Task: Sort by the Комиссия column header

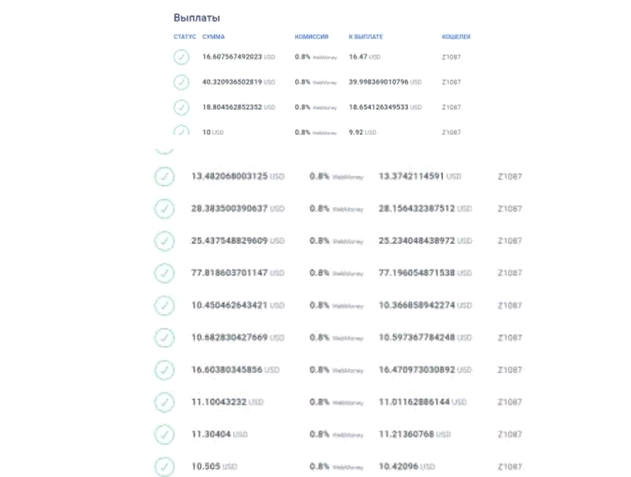Action: 311,37
